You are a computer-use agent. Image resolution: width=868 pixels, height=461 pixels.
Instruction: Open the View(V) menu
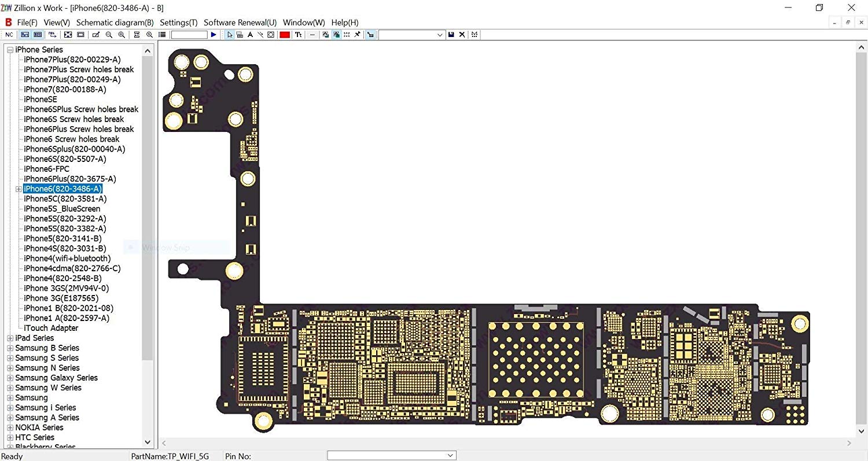pos(57,23)
